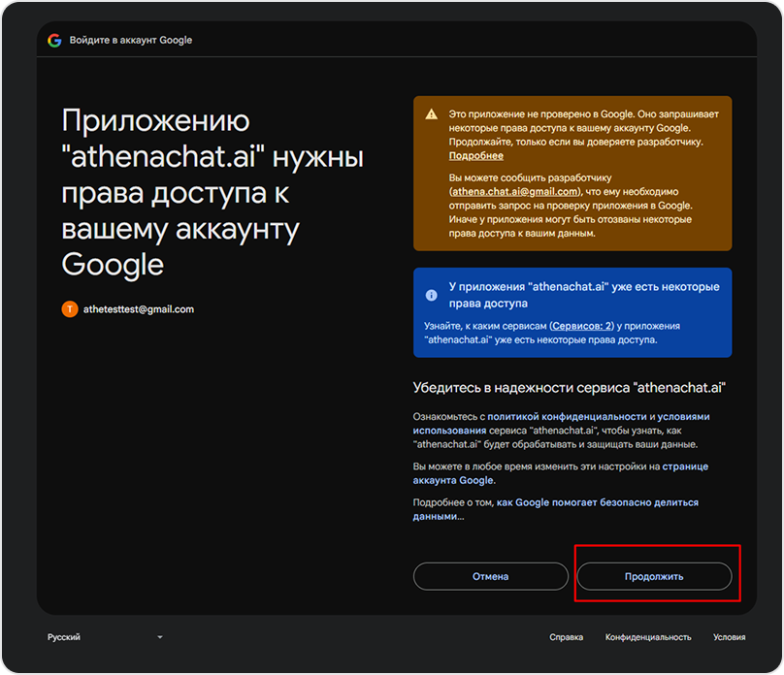Click the language selector dropdown arrow
784x675 pixels.
(x=159, y=637)
